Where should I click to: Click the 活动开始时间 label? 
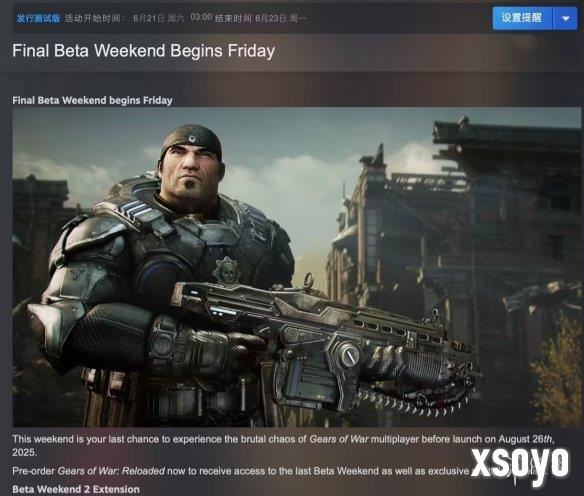[95, 18]
